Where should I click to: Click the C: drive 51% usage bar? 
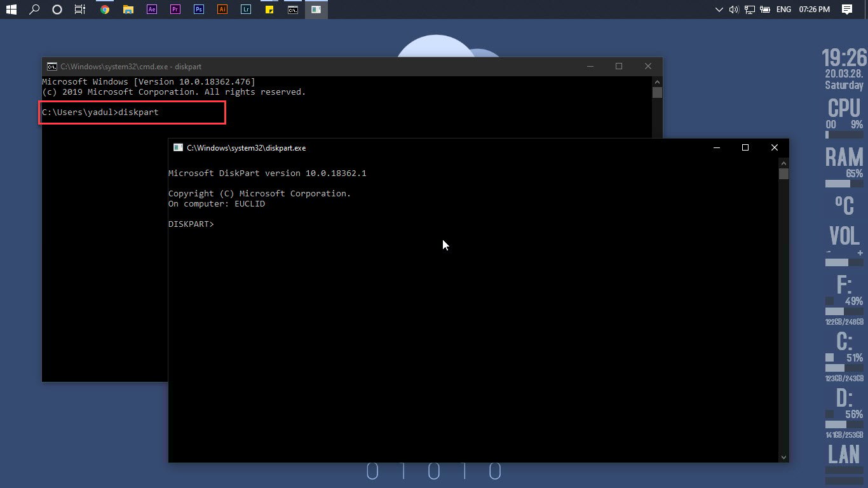click(844, 368)
